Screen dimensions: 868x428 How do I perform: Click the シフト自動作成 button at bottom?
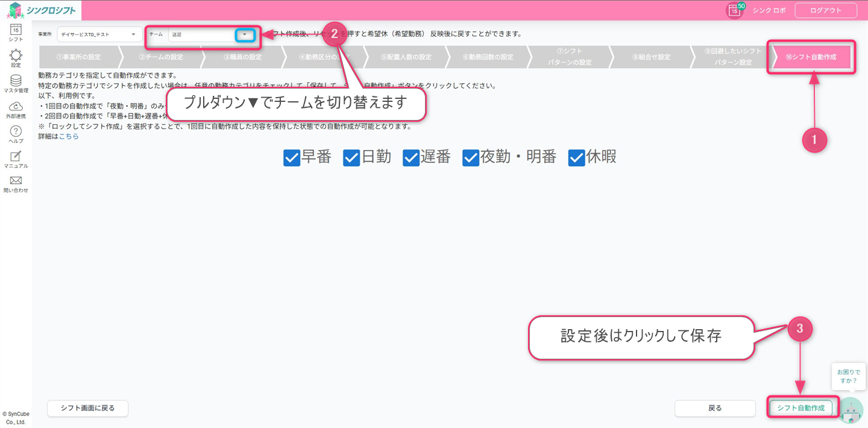tap(800, 408)
